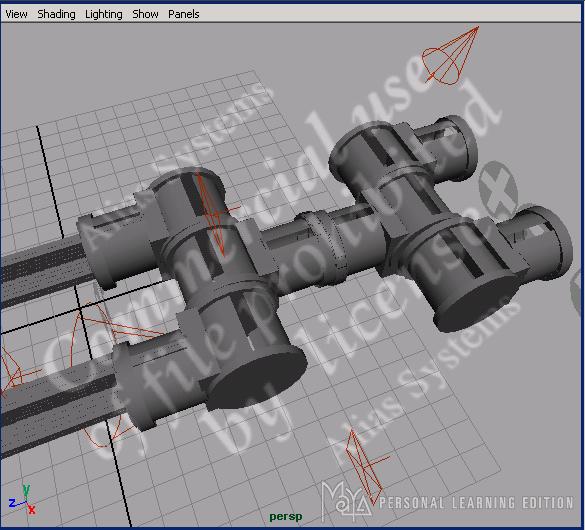
Task: Open the Show menu
Action: click(x=146, y=14)
